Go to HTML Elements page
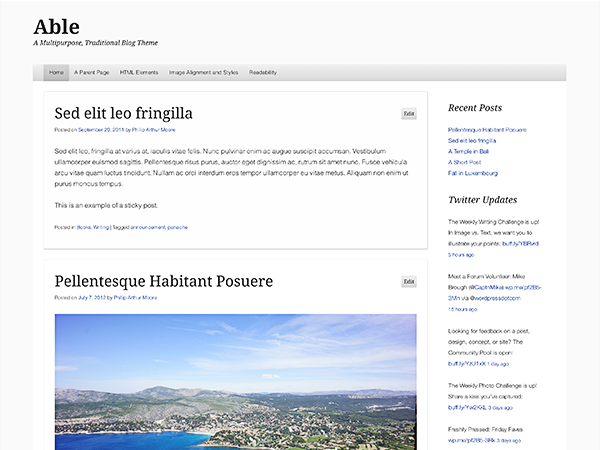 [139, 73]
